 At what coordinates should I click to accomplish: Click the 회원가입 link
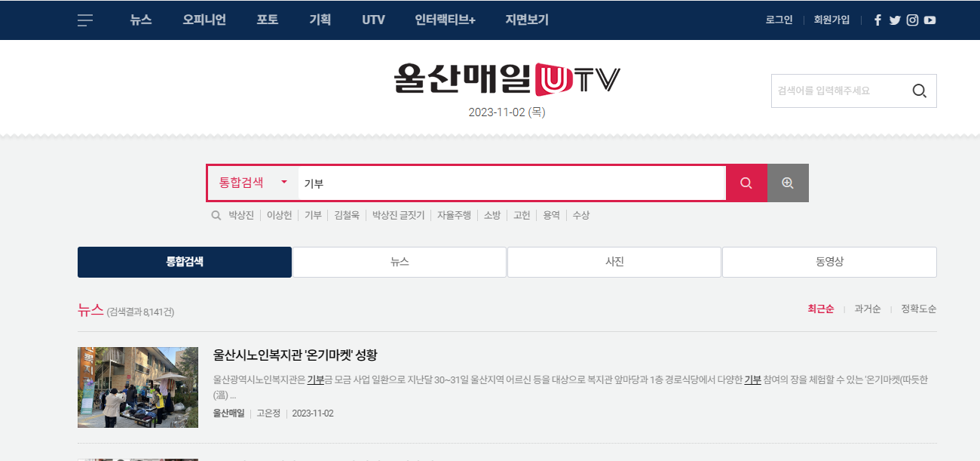coord(832,20)
